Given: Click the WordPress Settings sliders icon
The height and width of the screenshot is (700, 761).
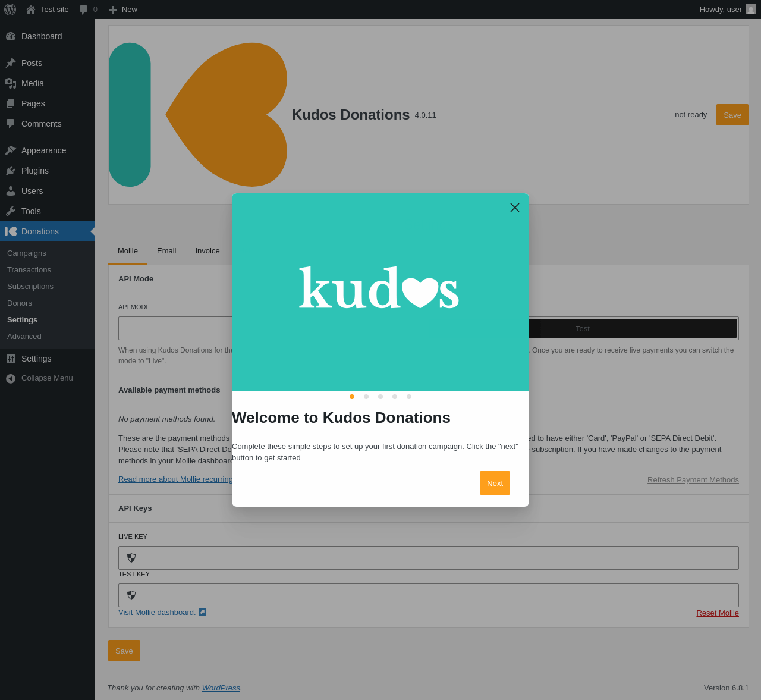Looking at the screenshot, I should click(x=11, y=359).
